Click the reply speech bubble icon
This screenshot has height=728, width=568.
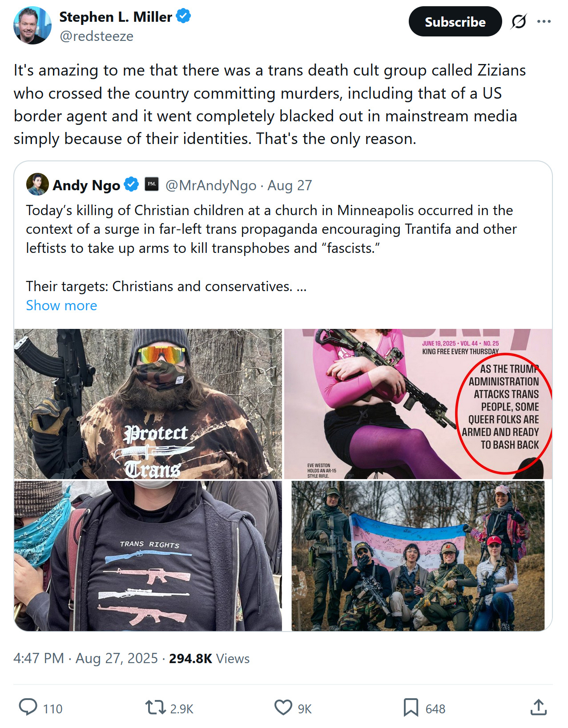28,707
